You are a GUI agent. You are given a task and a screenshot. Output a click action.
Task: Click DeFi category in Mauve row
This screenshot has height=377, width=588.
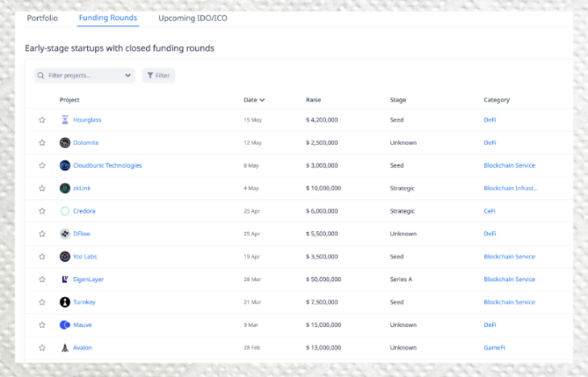(490, 325)
